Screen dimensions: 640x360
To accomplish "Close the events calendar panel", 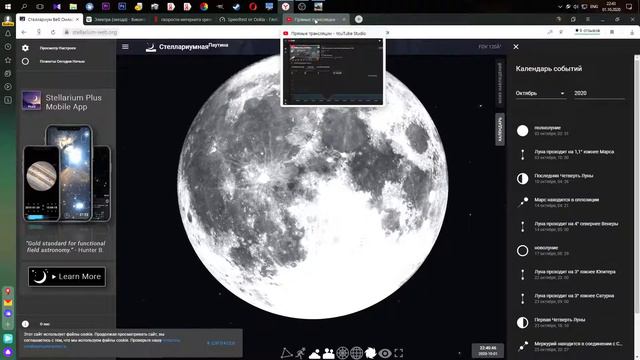I will (x=516, y=47).
